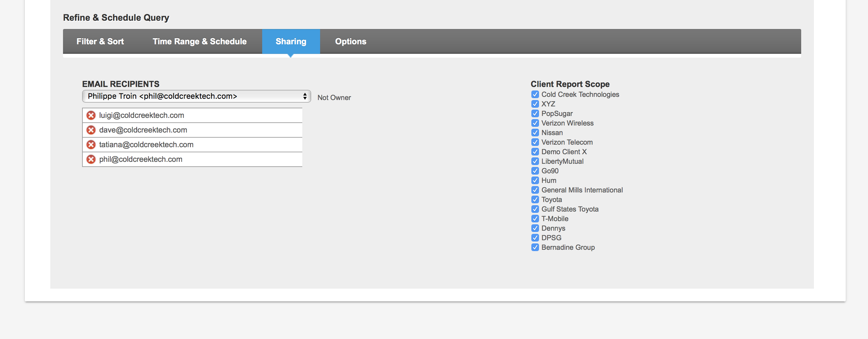Switch to Time Range & Schedule tab
868x339 pixels.
[199, 41]
